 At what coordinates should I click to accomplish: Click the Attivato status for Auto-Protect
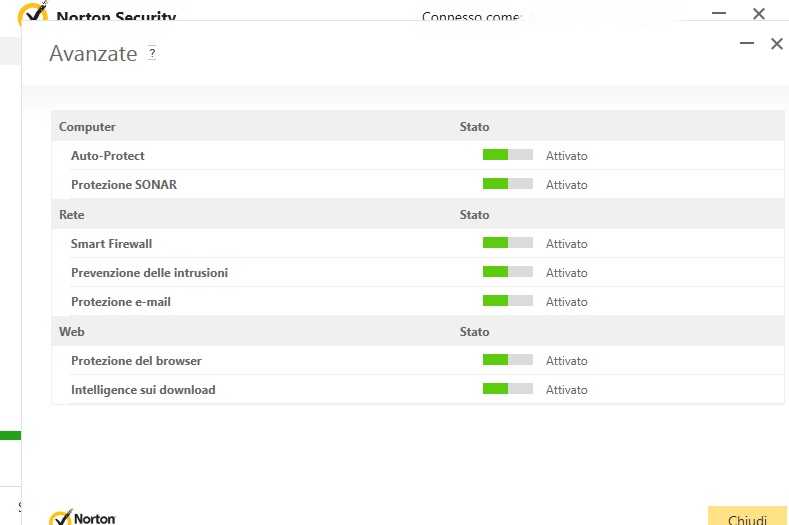point(567,156)
